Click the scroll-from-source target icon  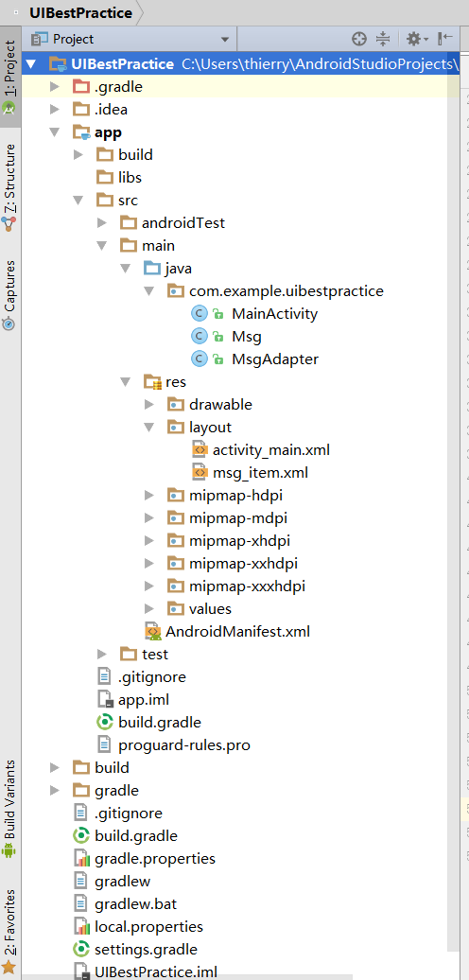(x=359, y=40)
